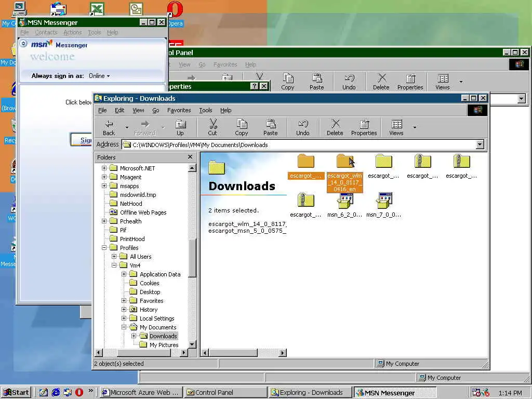
Task: Click Back in the Exploring Downloads toolbar
Action: pos(109,128)
